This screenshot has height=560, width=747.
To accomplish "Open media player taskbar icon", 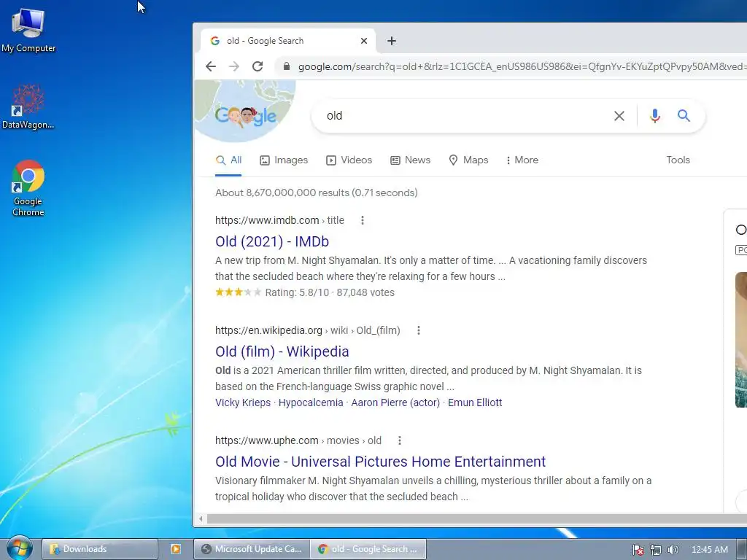I will coord(175,549).
